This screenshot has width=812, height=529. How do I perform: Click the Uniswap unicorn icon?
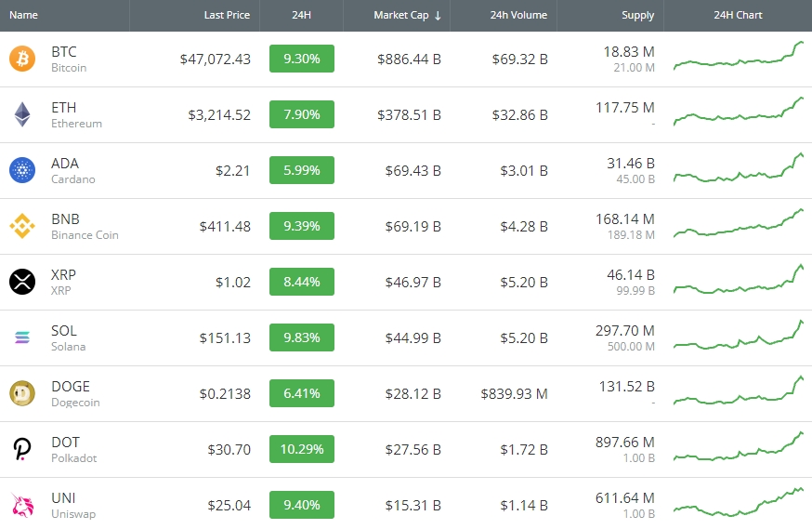point(21,505)
